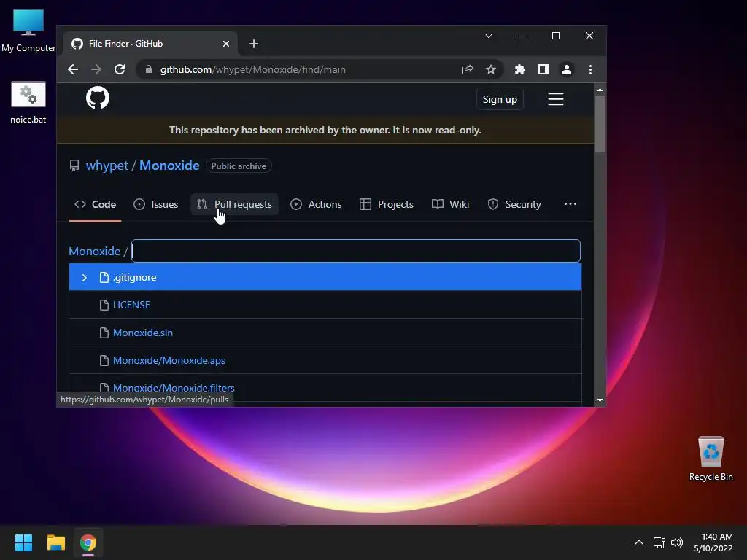Open the Issues tab
This screenshot has width=747, height=560.
(156, 204)
